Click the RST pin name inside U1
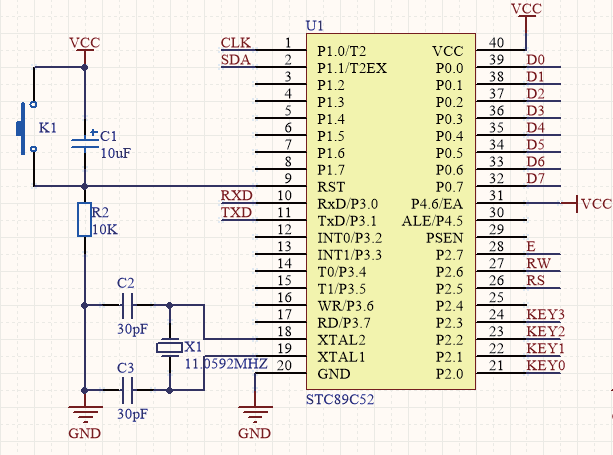The image size is (613, 455). click(x=331, y=187)
